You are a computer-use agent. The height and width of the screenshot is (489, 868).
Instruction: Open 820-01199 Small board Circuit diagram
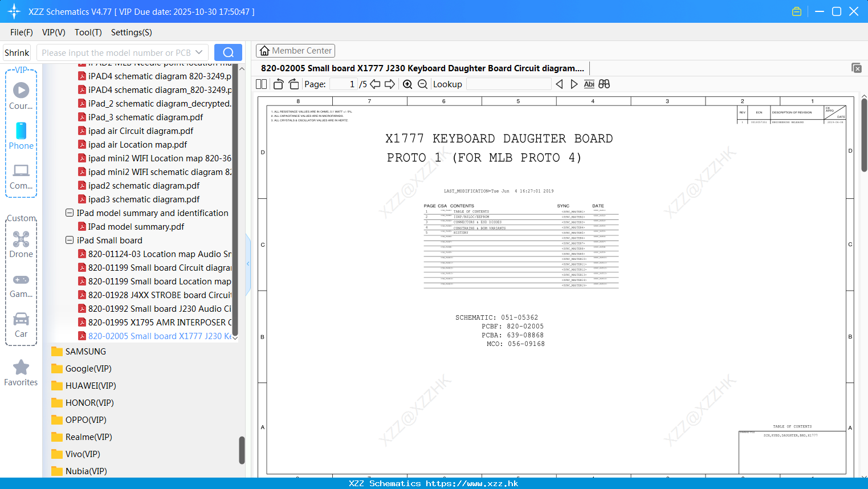(x=154, y=267)
